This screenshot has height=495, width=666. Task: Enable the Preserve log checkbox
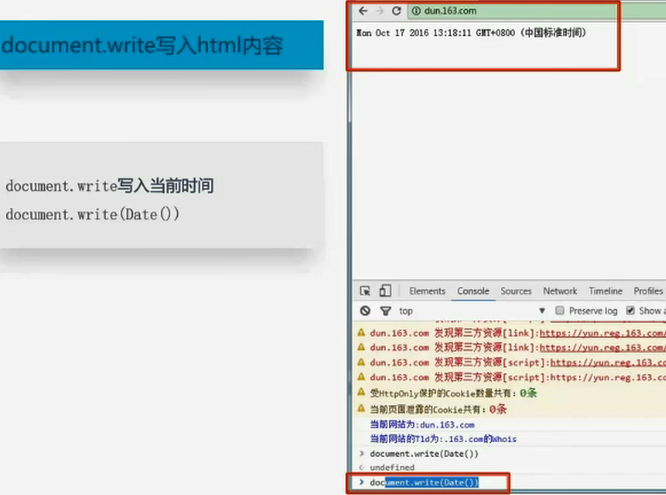[560, 311]
